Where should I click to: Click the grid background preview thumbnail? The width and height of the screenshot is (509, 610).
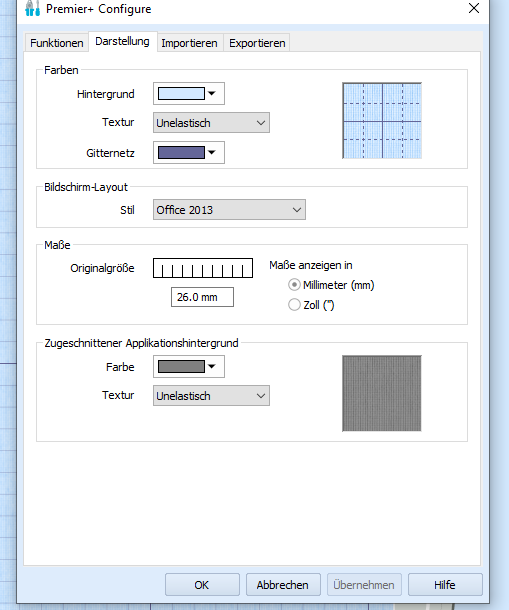coord(382,121)
